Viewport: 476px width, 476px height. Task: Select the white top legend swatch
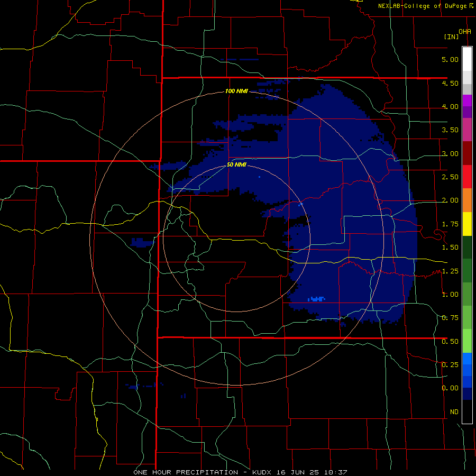[467, 59]
